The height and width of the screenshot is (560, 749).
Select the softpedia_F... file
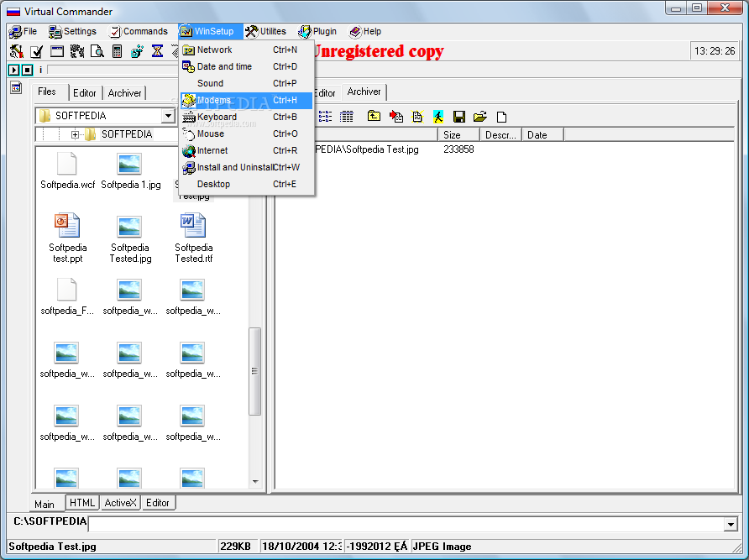pyautogui.click(x=67, y=296)
